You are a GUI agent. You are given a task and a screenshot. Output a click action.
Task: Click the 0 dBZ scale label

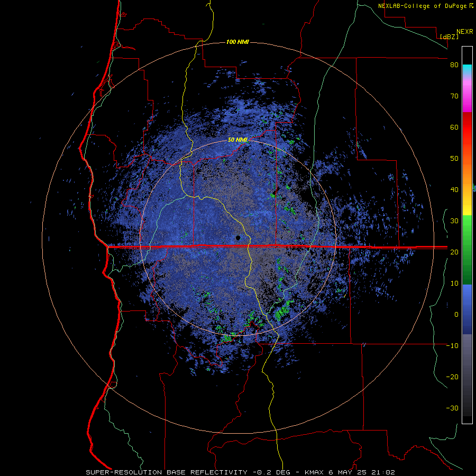(456, 315)
